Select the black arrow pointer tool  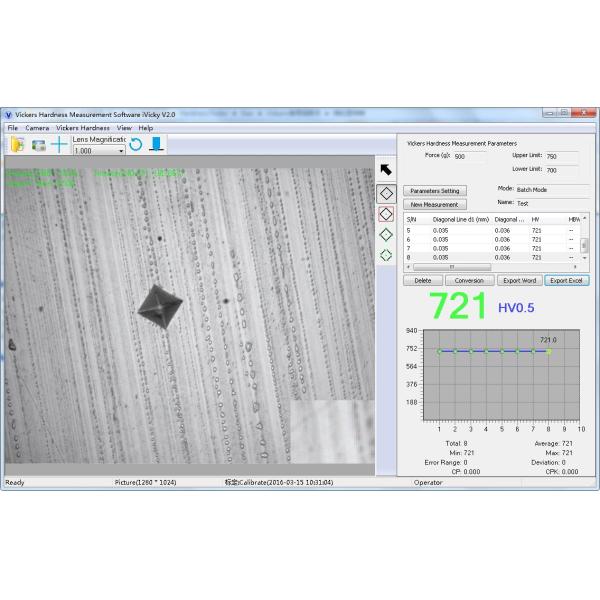click(386, 169)
